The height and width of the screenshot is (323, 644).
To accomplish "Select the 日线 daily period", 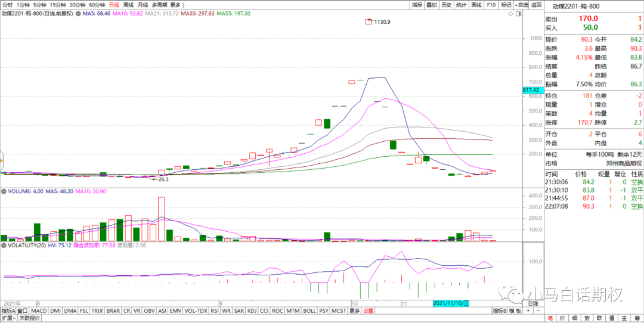I will (113, 5).
